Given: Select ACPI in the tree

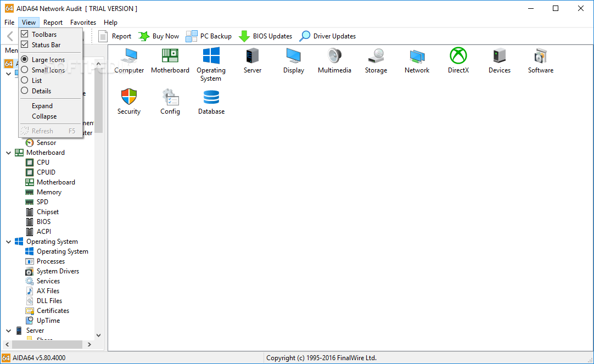Looking at the screenshot, I should pos(38,232).
